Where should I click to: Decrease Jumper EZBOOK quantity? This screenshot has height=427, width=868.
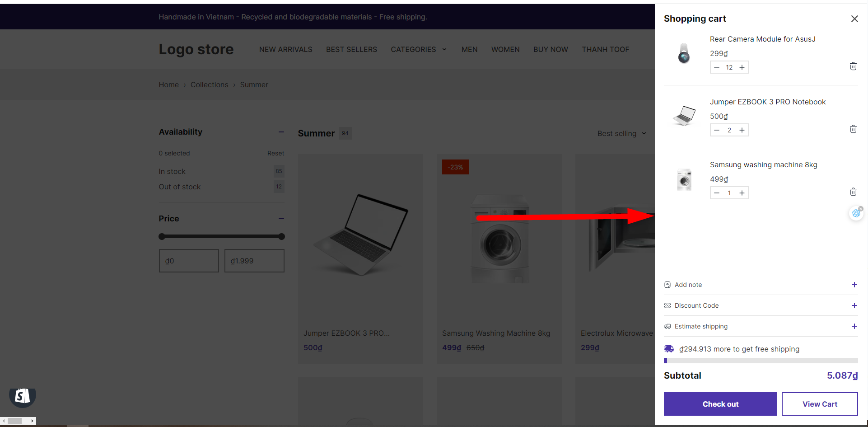coord(717,130)
